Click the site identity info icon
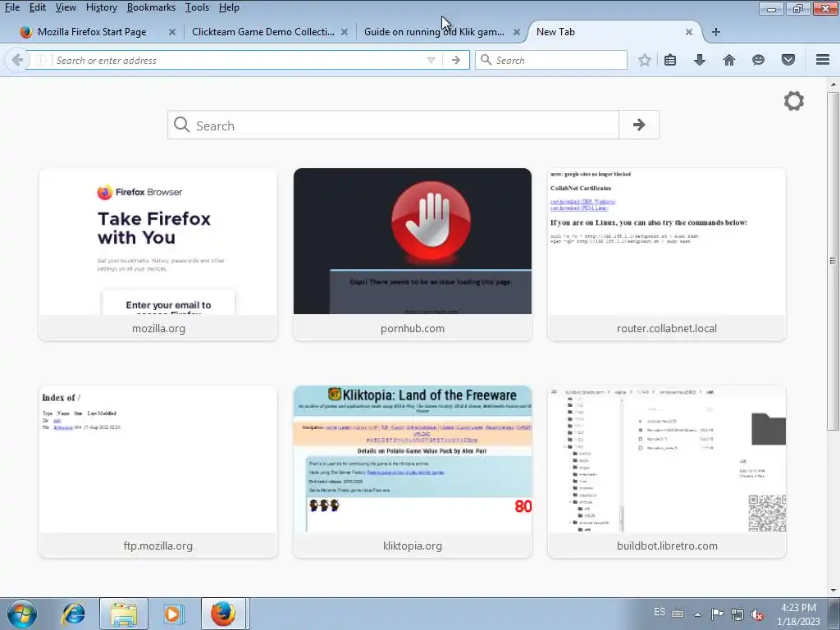Image resolution: width=840 pixels, height=630 pixels. [x=41, y=60]
